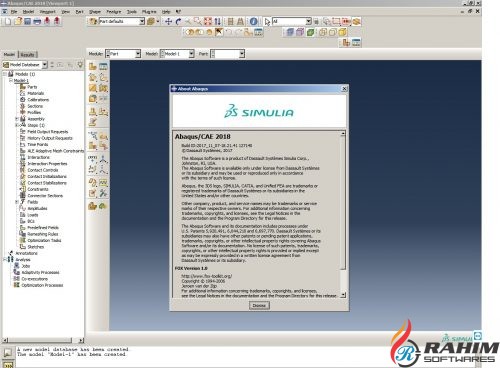500x368 pixels.
Task: Click the About dialog scrollbar down arrow
Action: 343,295
